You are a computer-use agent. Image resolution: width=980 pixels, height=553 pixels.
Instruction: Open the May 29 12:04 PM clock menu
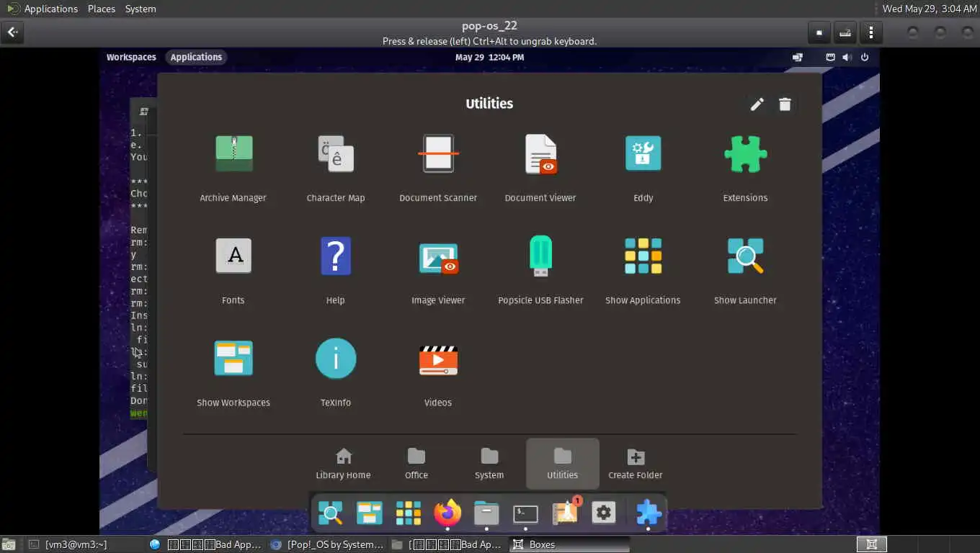489,57
